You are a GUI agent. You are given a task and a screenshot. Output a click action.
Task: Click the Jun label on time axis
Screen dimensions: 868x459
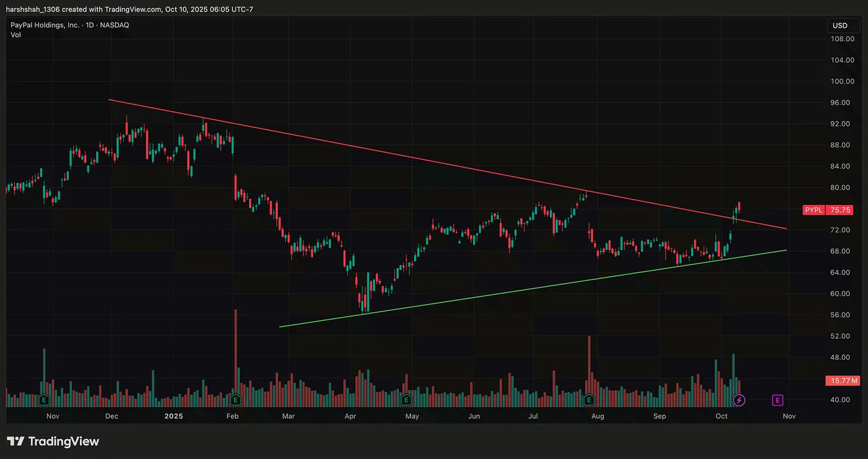[x=474, y=416]
